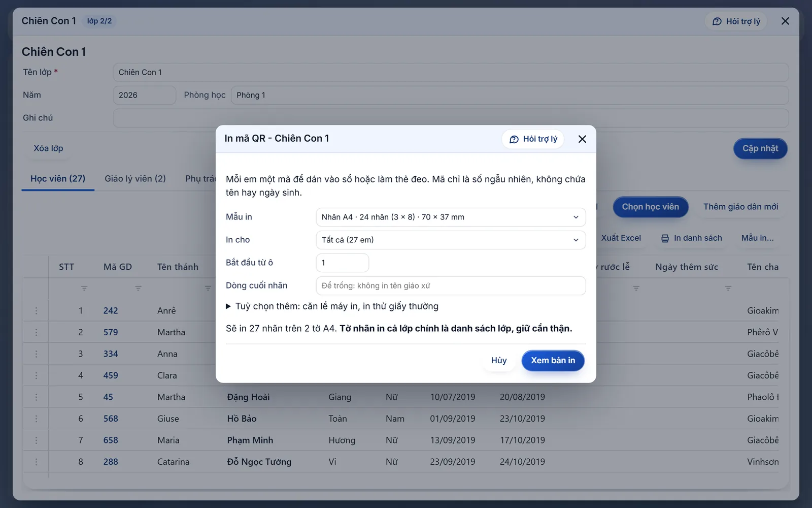This screenshot has width=812, height=508.
Task: Click the filter icon under Tên thánh column
Action: (x=208, y=288)
